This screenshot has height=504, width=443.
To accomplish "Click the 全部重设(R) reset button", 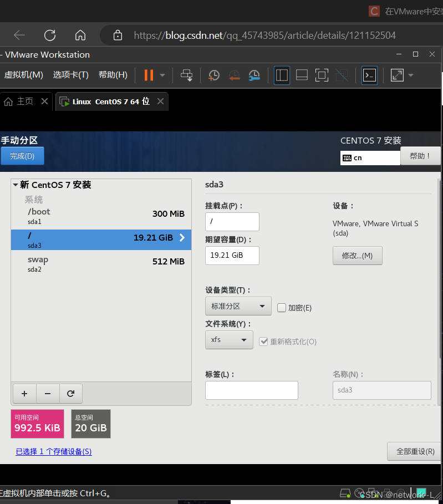I will pos(415,451).
